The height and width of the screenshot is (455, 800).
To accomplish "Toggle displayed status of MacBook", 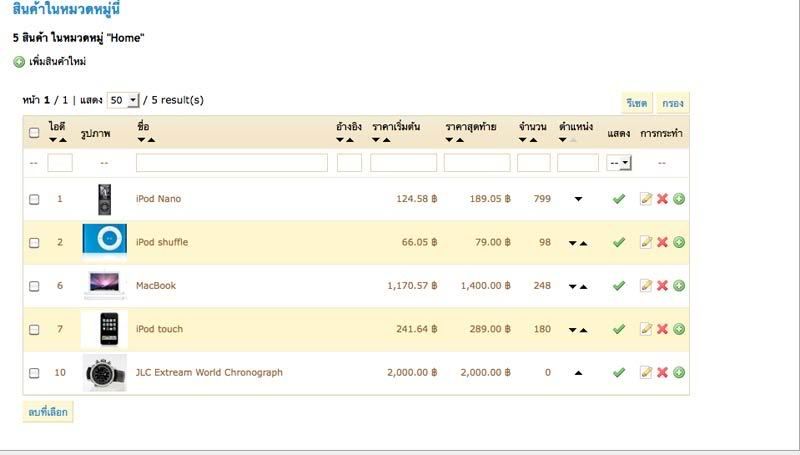I will [618, 286].
